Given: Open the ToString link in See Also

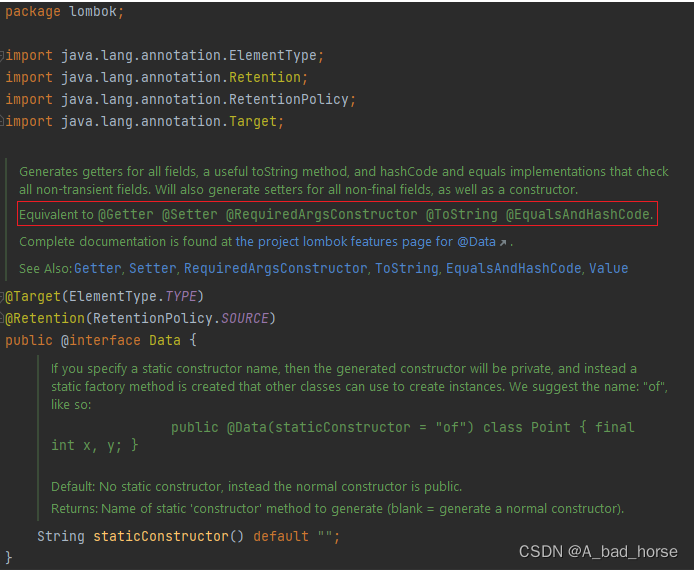Looking at the screenshot, I should tap(407, 268).
